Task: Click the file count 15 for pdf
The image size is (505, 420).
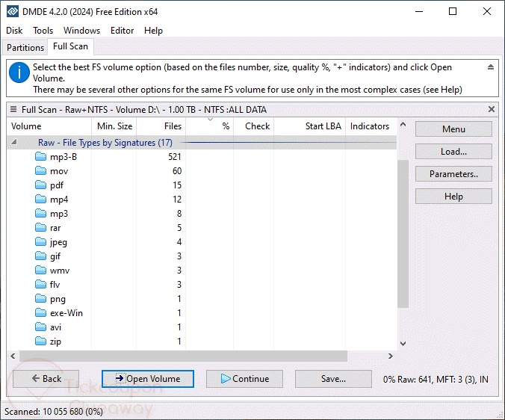Action: [177, 185]
